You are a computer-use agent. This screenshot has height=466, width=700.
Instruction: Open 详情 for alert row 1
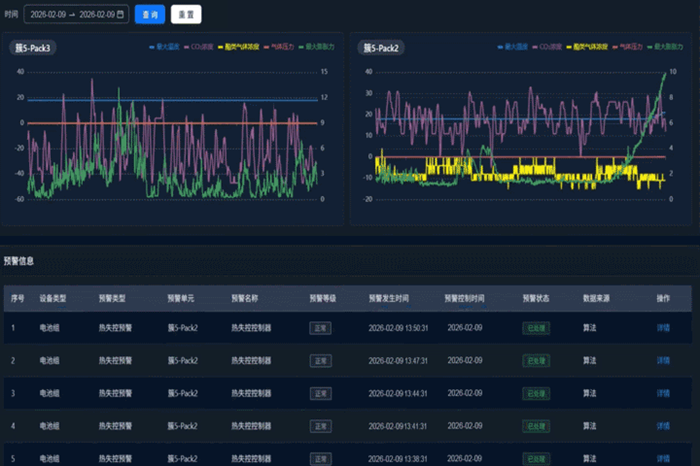coord(662,327)
